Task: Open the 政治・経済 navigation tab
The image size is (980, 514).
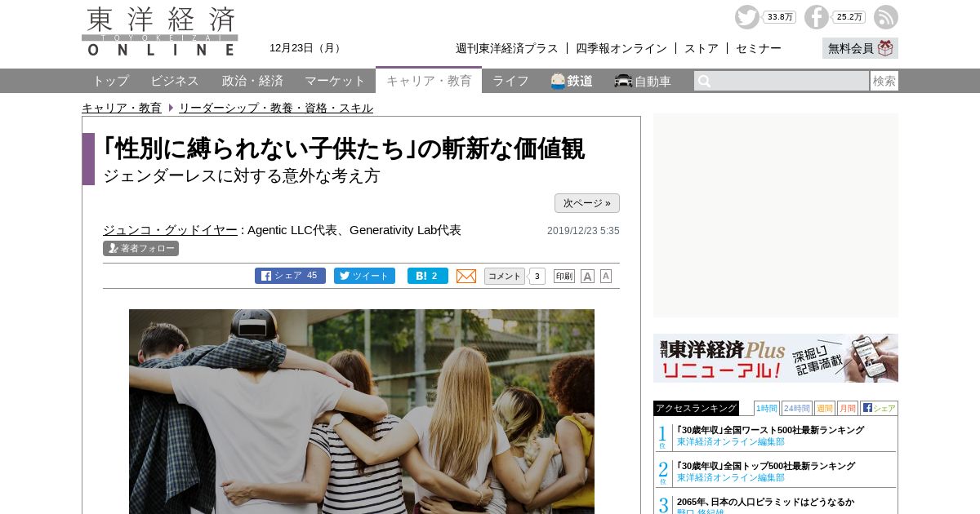Action: pyautogui.click(x=252, y=81)
